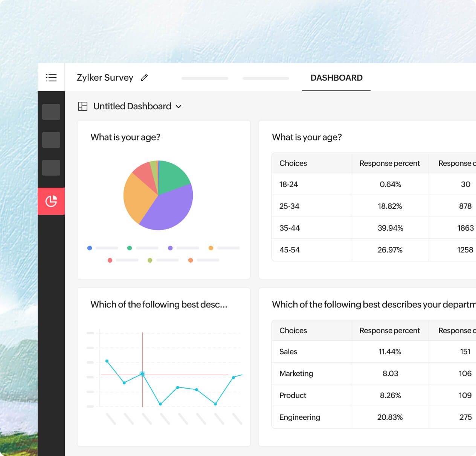Click the Engineering row in the department table
The height and width of the screenshot is (456, 476).
(x=299, y=417)
